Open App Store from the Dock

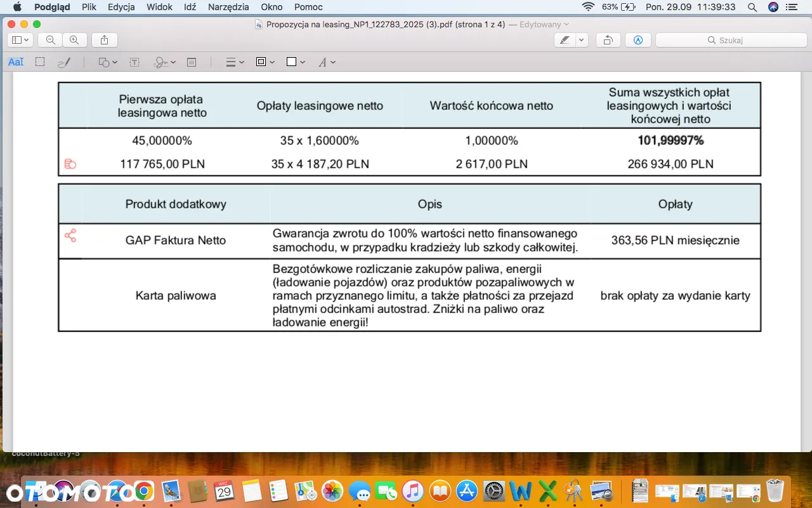(467, 491)
